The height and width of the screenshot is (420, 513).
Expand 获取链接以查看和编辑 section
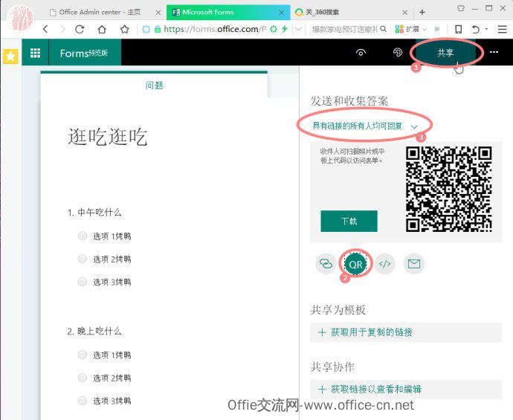(x=406, y=390)
